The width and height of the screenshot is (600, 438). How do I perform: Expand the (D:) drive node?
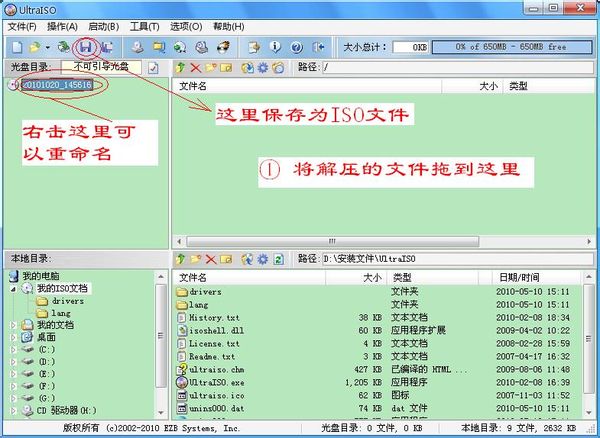pyautogui.click(x=13, y=362)
